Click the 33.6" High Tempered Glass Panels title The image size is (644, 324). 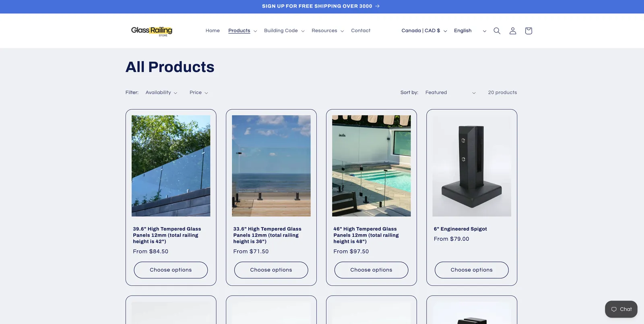(x=267, y=235)
